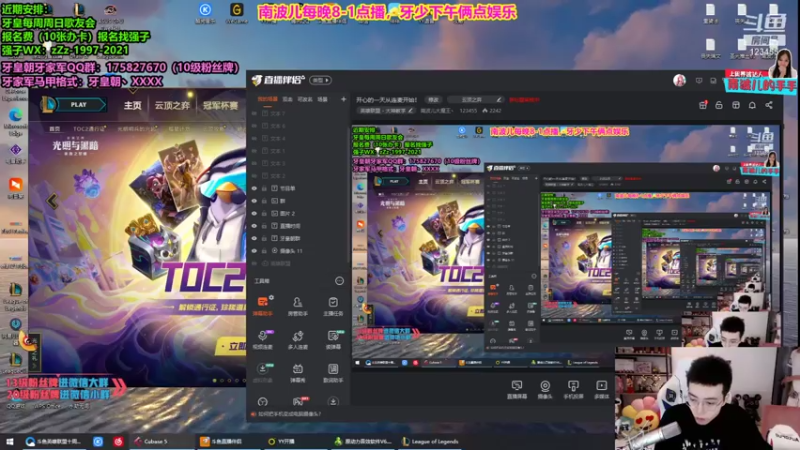Hide the 摄像头 11 layer
The image size is (800, 450).
click(254, 251)
